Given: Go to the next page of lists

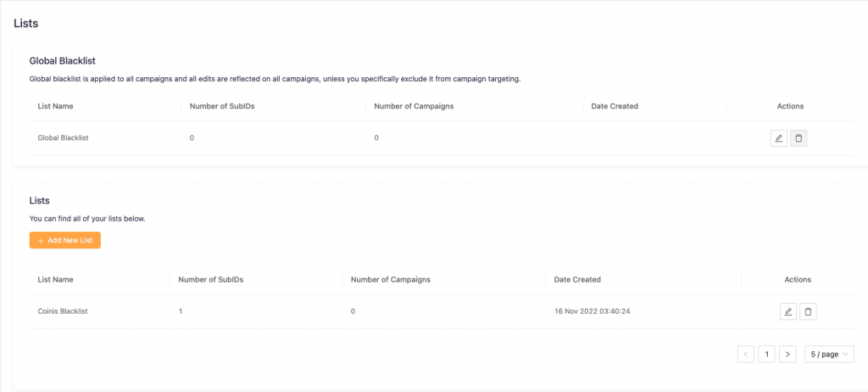Looking at the screenshot, I should [x=787, y=354].
